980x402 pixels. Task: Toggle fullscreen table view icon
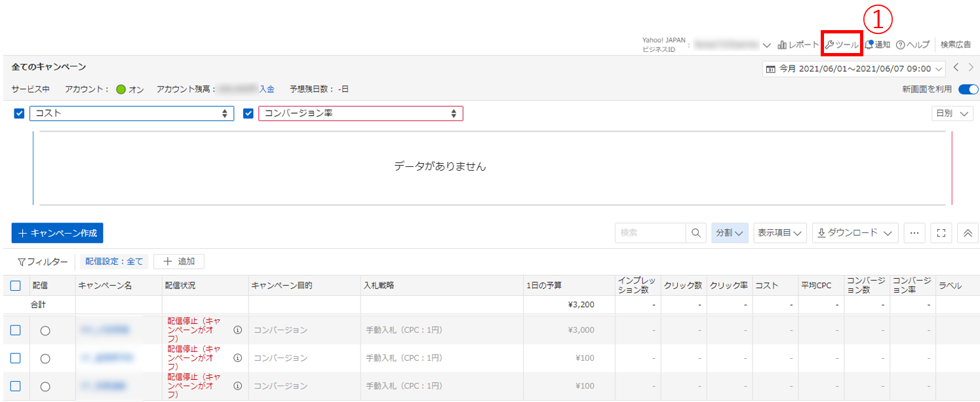coord(941,232)
